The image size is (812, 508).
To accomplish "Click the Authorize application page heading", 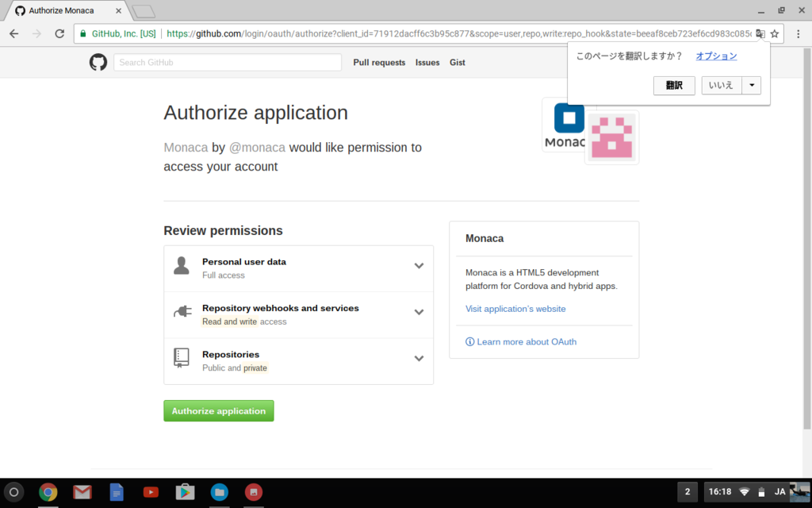I will point(256,113).
